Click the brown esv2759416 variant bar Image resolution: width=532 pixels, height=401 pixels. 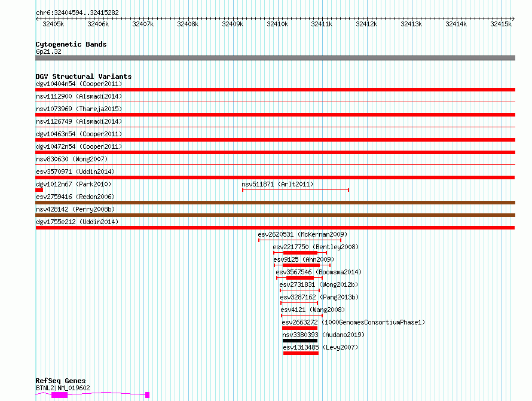coord(275,203)
